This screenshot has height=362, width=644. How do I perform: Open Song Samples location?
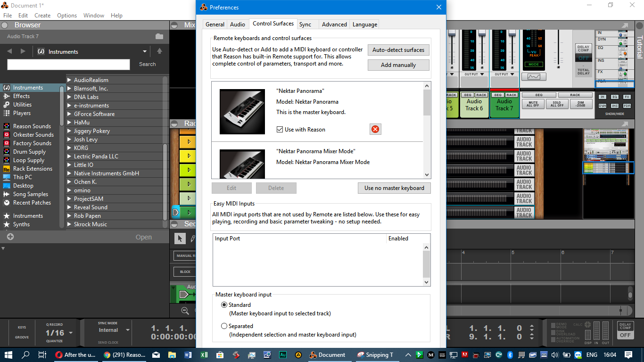click(x=30, y=194)
